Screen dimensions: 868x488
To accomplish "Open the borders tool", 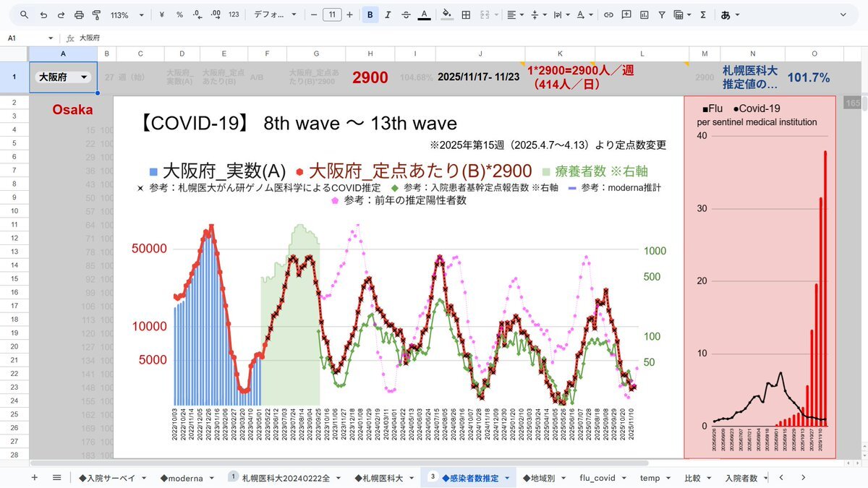I will tap(467, 14).
